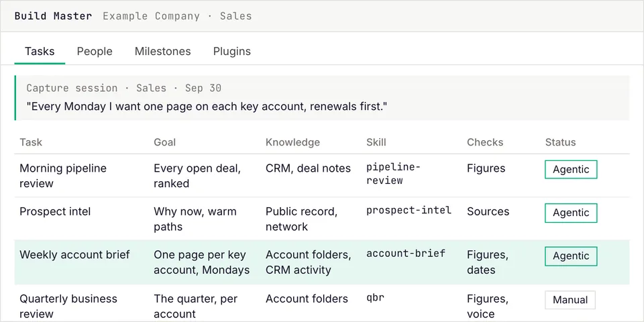
Task: Click the 'Capture session · Sales · Sep 30' heading
Action: click(x=123, y=89)
